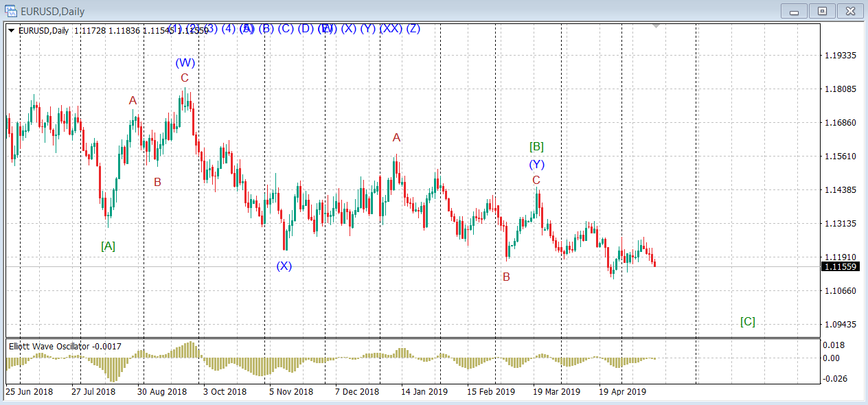Select the red C label under (W)
This screenshot has height=405, width=868.
(185, 78)
